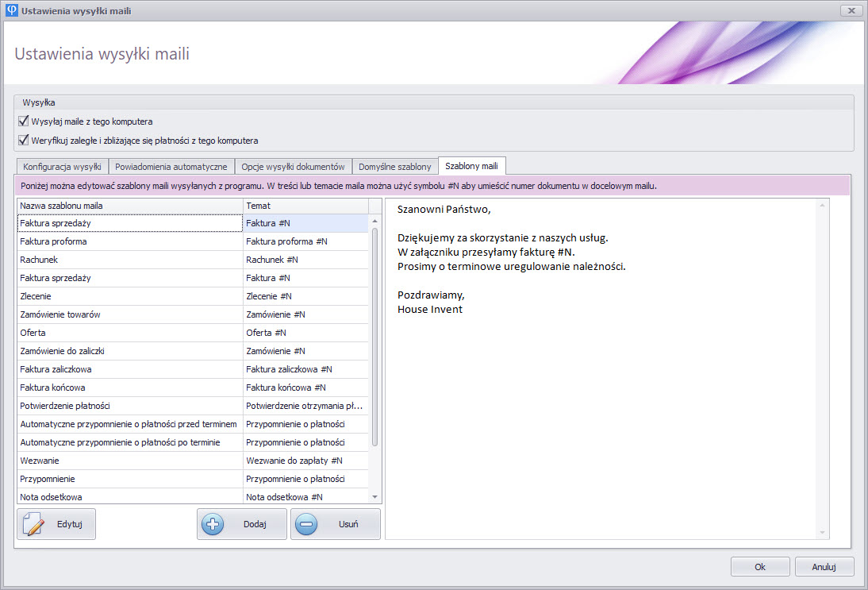Uncheck 'Weryfikuj zaległe i zbliżające się płatności'
This screenshot has height=590, width=868.
(x=23, y=141)
